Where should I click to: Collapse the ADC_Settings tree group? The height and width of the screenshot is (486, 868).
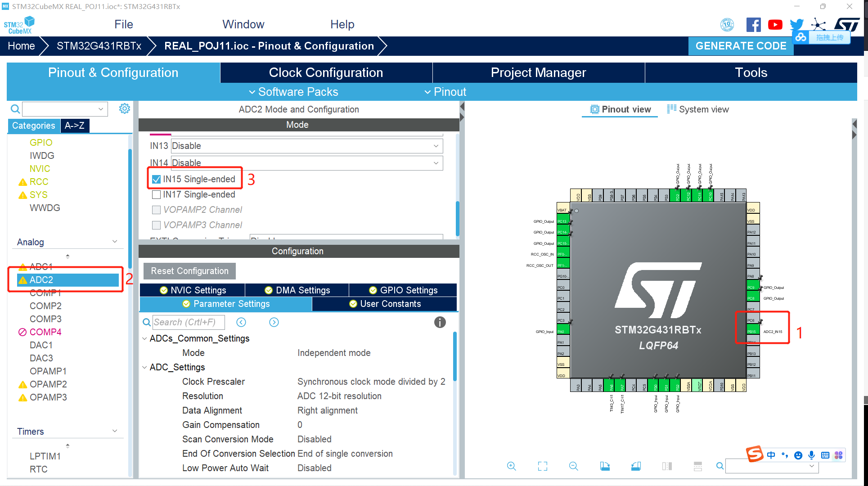(144, 367)
